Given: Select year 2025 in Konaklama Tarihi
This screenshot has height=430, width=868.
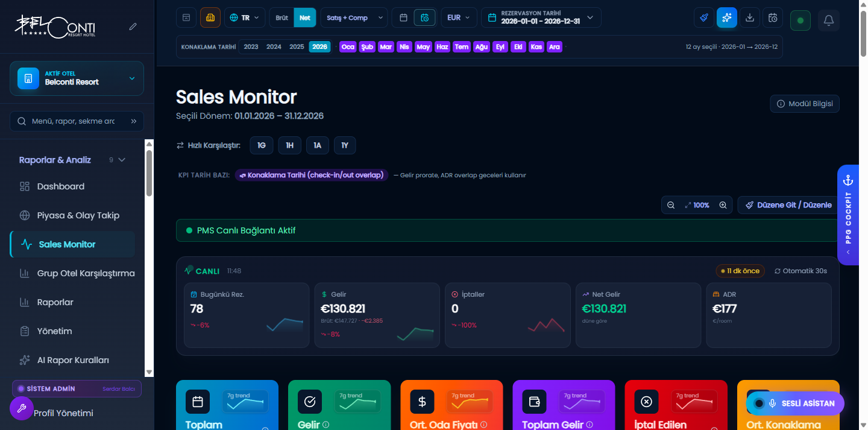Looking at the screenshot, I should tap(297, 46).
